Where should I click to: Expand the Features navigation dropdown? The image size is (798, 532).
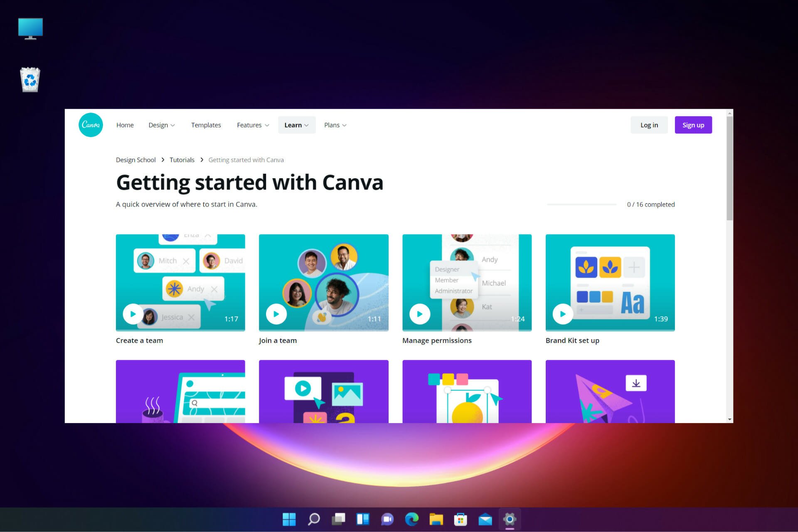tap(252, 125)
